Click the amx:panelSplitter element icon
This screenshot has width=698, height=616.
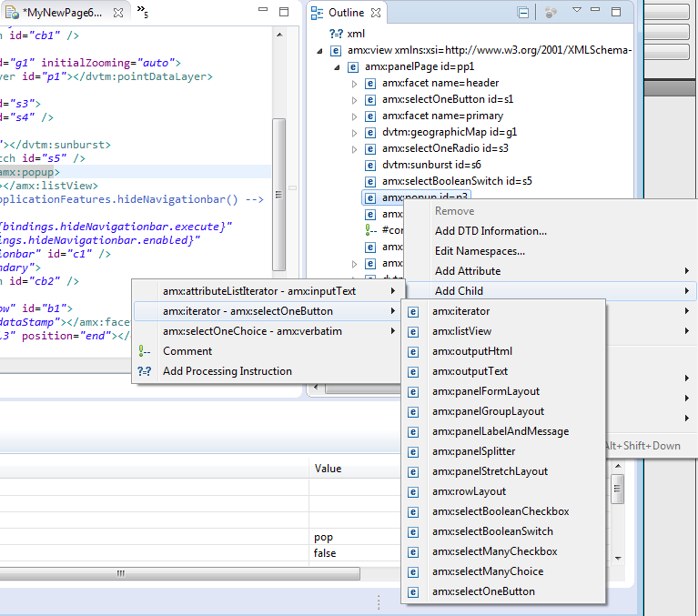coord(413,451)
